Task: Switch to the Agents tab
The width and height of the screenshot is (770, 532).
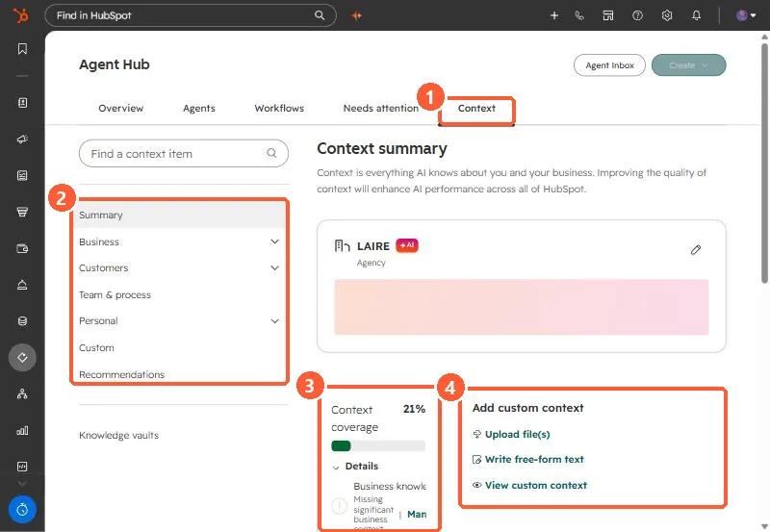Action: click(x=199, y=109)
